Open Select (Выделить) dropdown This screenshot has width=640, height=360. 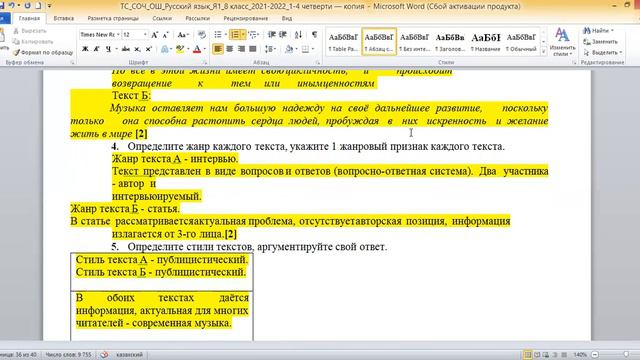tap(602, 52)
